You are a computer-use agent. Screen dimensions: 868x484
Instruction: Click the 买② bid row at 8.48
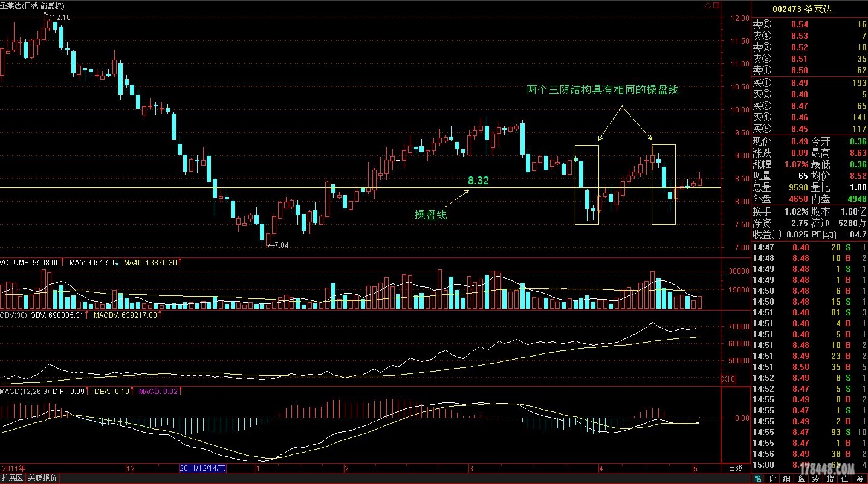point(809,94)
